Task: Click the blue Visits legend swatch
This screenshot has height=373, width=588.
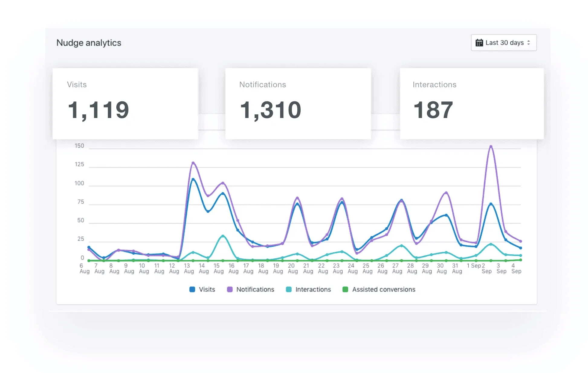Action: pyautogui.click(x=192, y=289)
